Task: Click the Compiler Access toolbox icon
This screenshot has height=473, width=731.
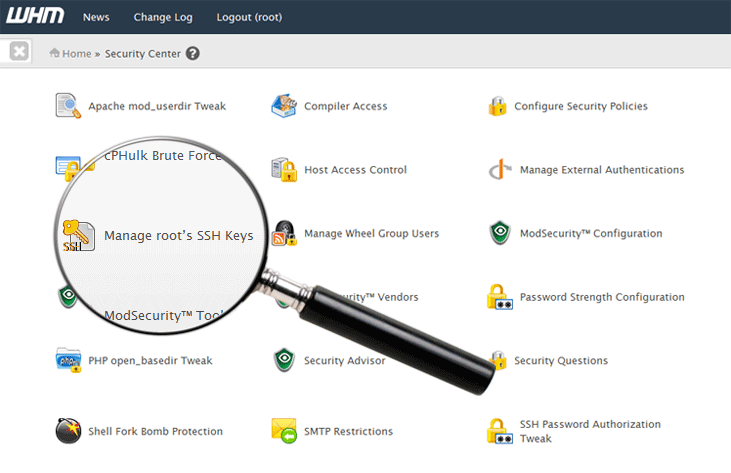Action: point(284,105)
